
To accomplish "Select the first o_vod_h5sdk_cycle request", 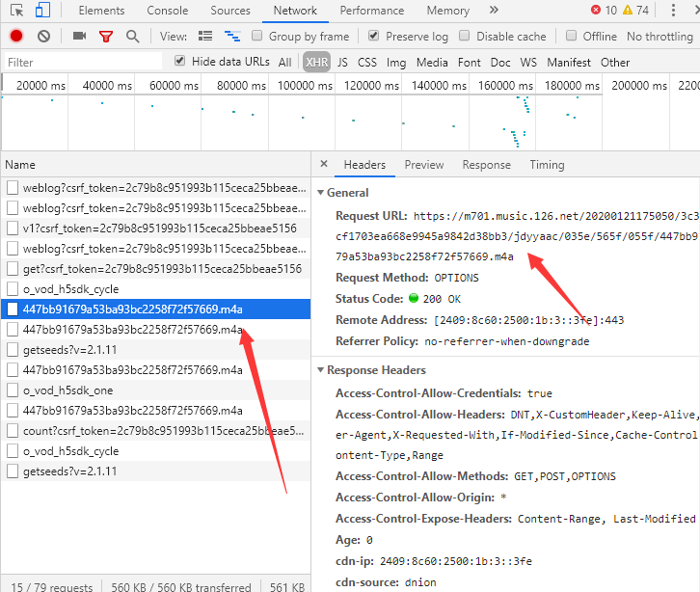I will pyautogui.click(x=155, y=289).
